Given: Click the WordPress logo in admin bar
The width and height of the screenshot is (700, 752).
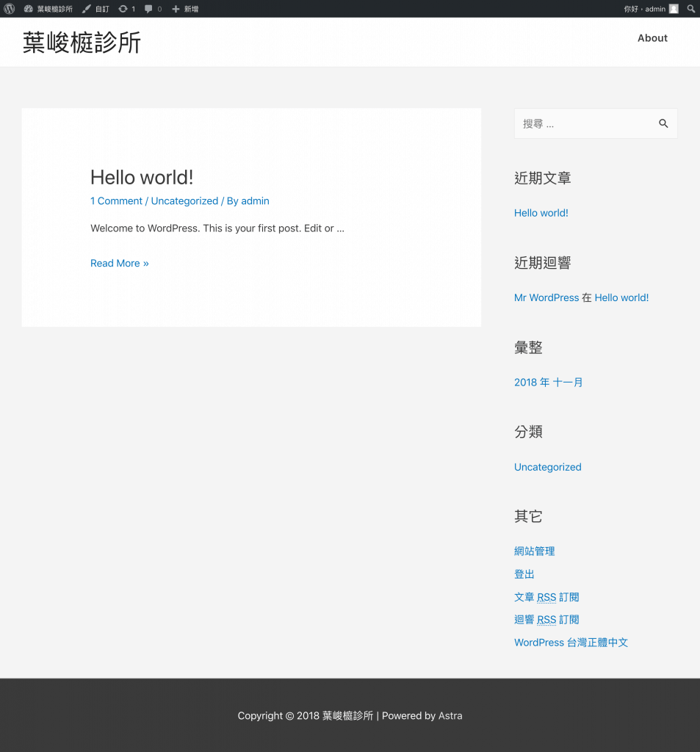Looking at the screenshot, I should coord(9,9).
